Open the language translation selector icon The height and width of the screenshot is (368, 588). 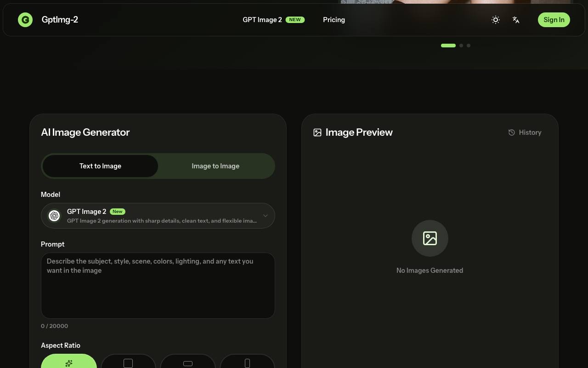[x=516, y=20]
